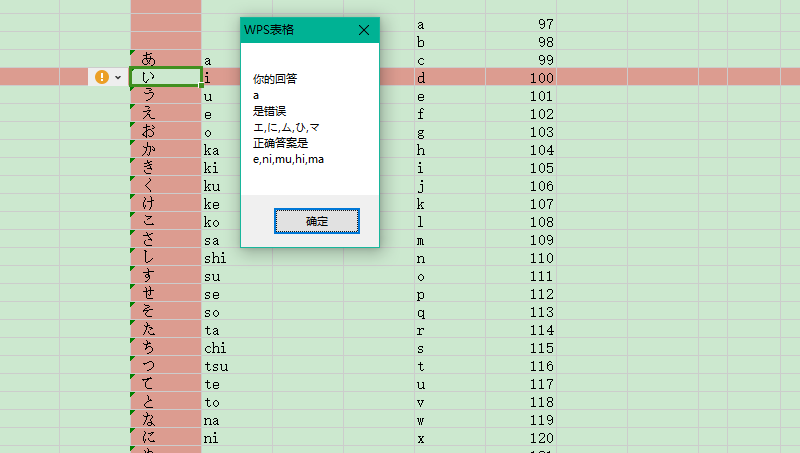Click the cell with value 97
This screenshot has height=453, width=800.
coord(521,23)
